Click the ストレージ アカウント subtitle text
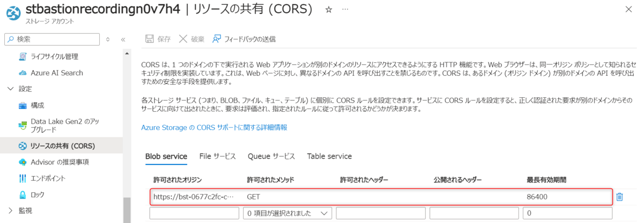Viewport: 644px width, 223px height. [49, 21]
